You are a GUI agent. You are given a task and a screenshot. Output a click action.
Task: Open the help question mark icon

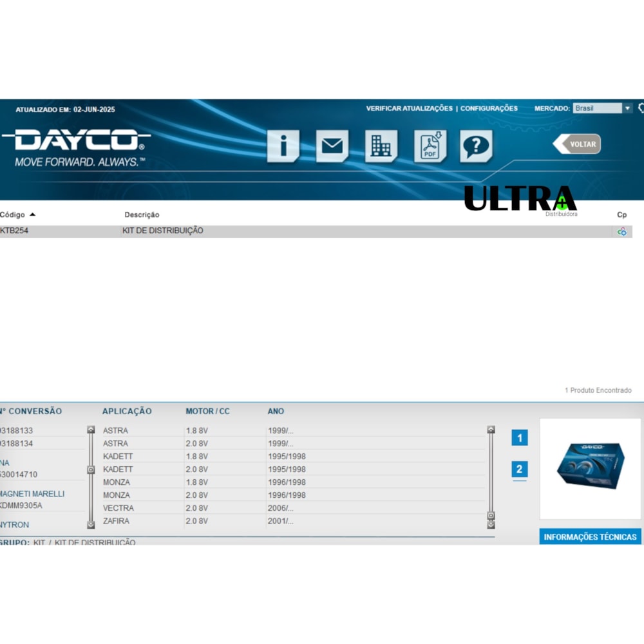476,146
